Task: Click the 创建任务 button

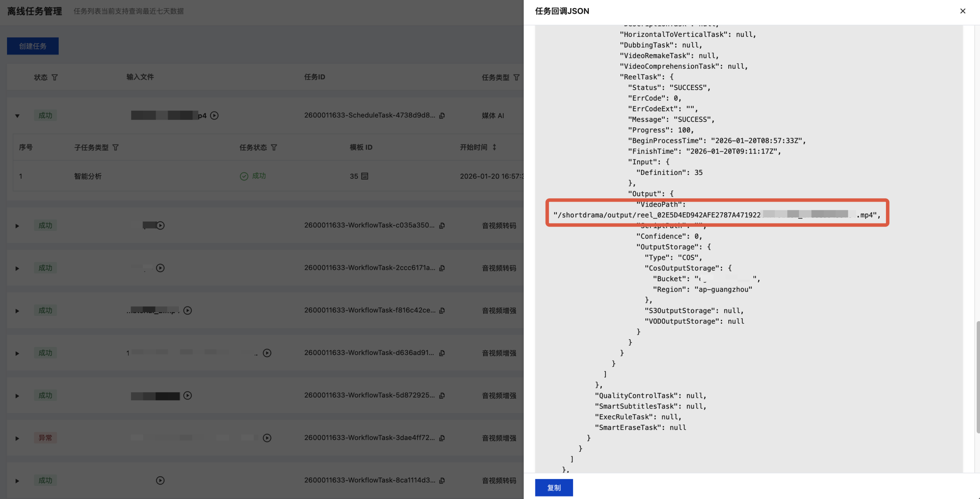Action: [x=33, y=46]
